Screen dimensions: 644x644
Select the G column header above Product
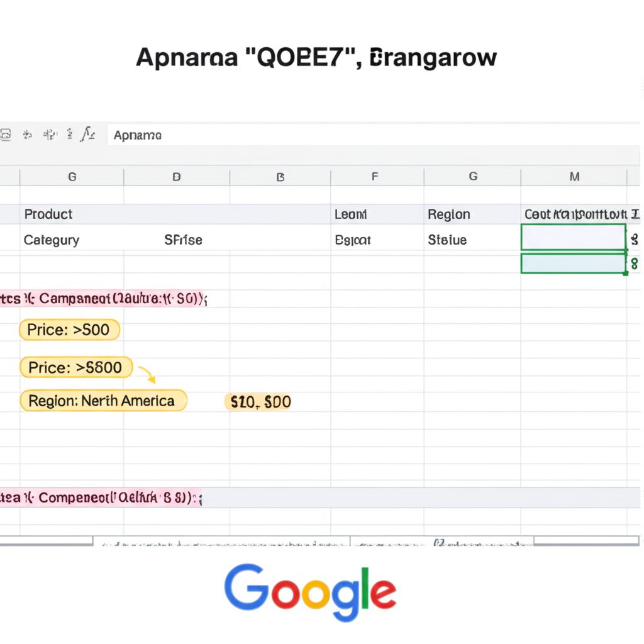tap(72, 177)
